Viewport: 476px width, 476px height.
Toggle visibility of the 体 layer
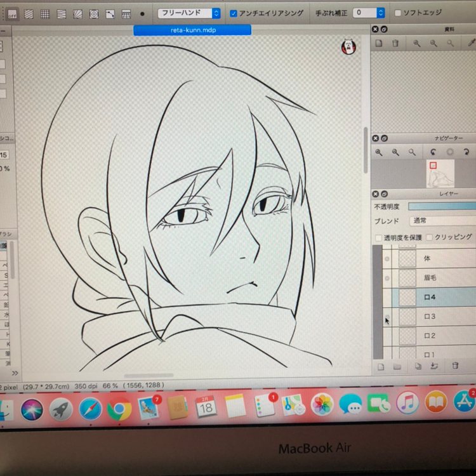pyautogui.click(x=387, y=259)
